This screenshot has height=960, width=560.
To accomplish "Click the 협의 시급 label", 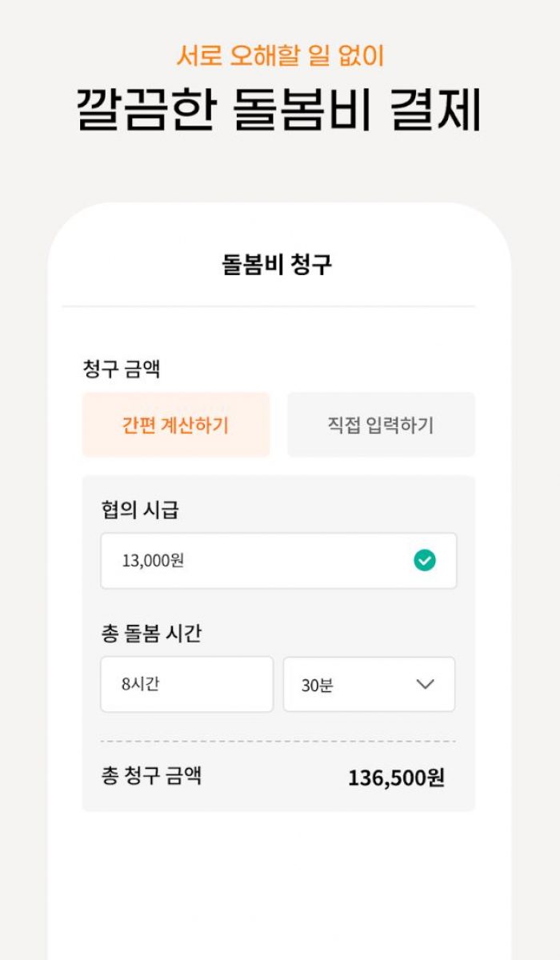I will click(140, 510).
